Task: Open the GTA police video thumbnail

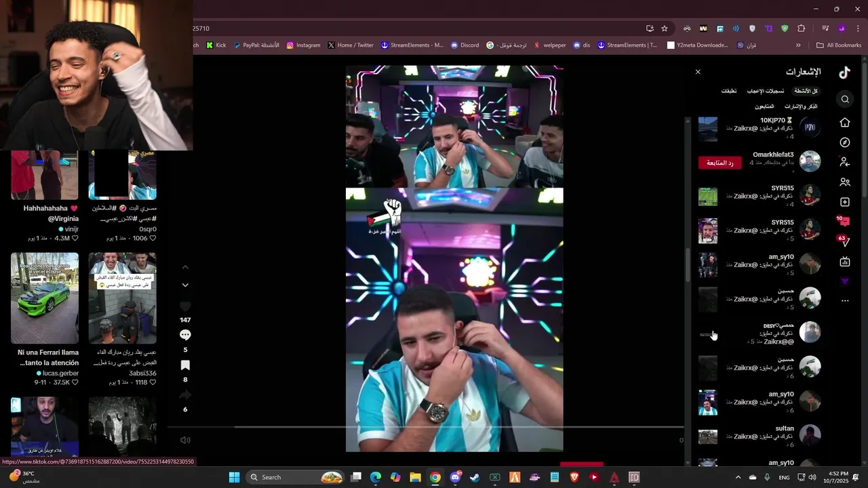Action: tap(122, 298)
